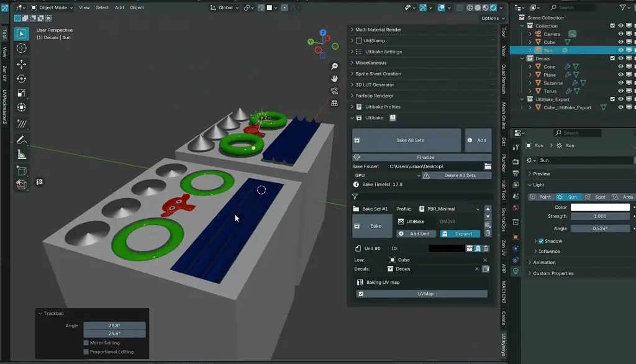Screen dimensions: 636x364
Task: Click Delete All Sets button
Action: tap(457, 175)
